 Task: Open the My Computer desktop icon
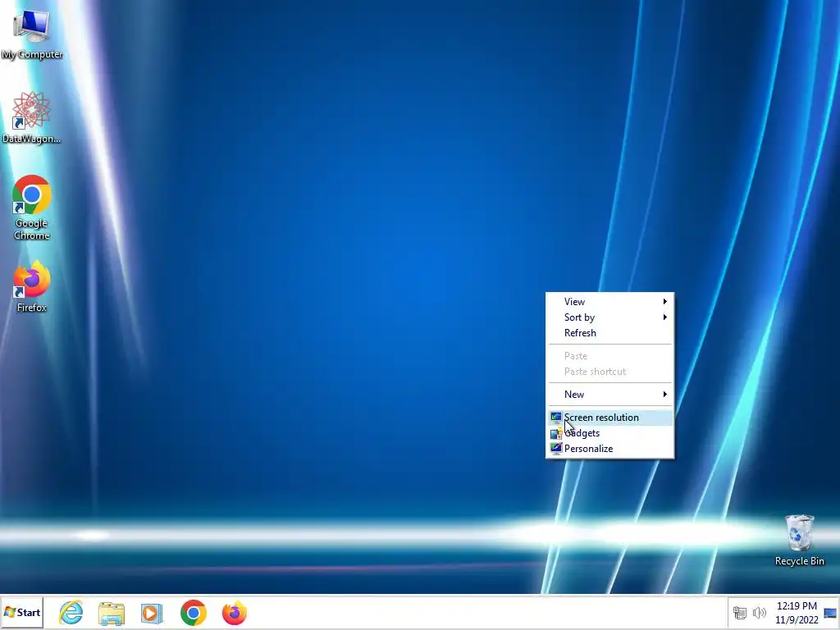point(32,33)
